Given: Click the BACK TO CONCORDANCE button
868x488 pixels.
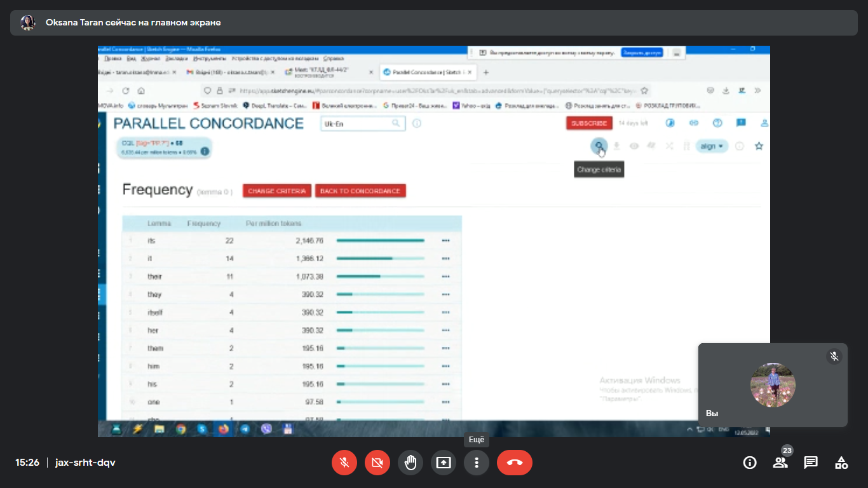Looking at the screenshot, I should [x=360, y=191].
